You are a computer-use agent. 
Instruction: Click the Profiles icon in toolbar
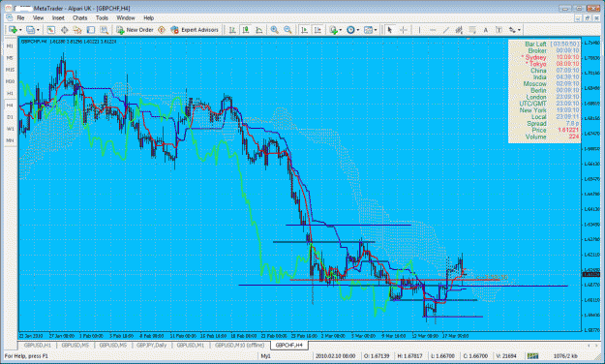coord(30,30)
